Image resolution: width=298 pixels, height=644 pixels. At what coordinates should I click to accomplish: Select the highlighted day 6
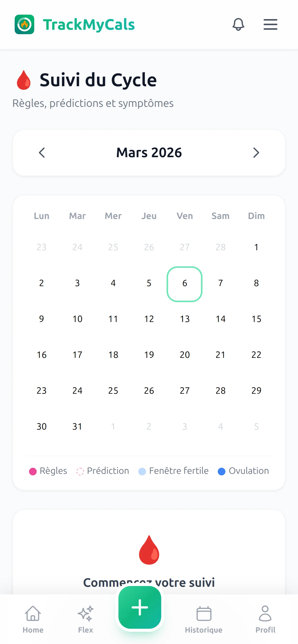185,283
